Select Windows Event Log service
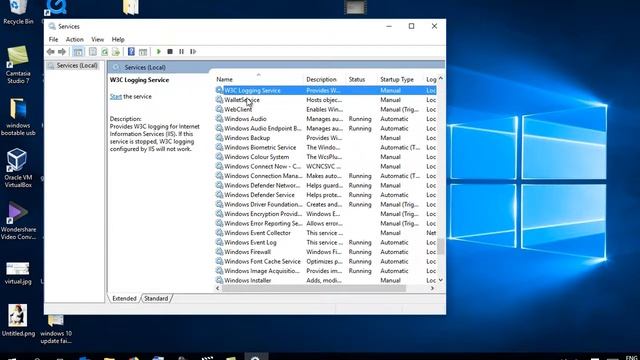Image resolution: width=640 pixels, height=360 pixels. (x=326, y=242)
